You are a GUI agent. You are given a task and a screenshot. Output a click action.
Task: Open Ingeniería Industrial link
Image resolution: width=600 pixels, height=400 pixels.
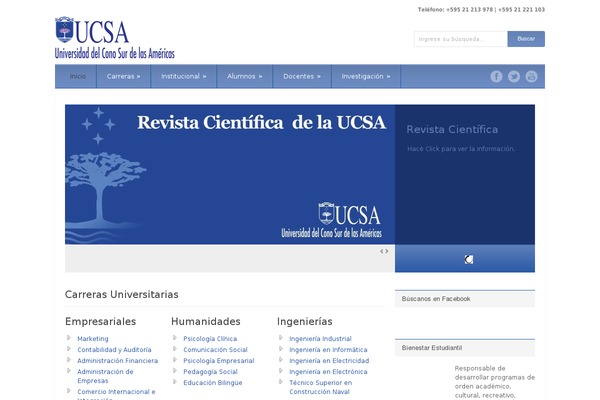[320, 339]
